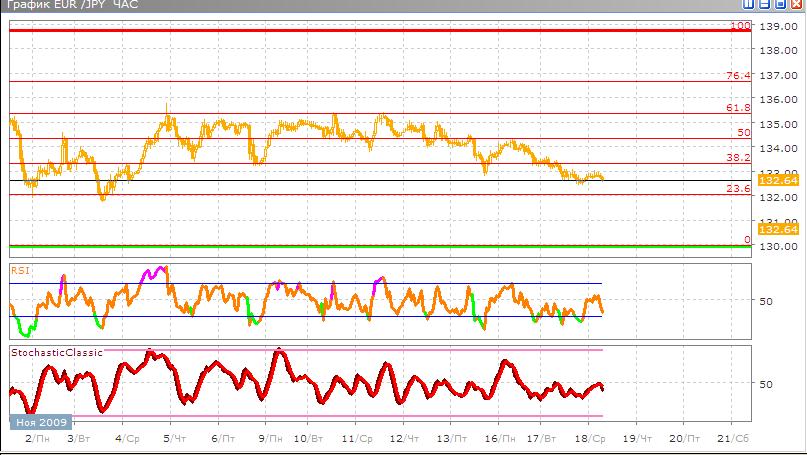The image size is (807, 455).
Task: Select the 100 Fibonacci level label
Action: (x=740, y=25)
